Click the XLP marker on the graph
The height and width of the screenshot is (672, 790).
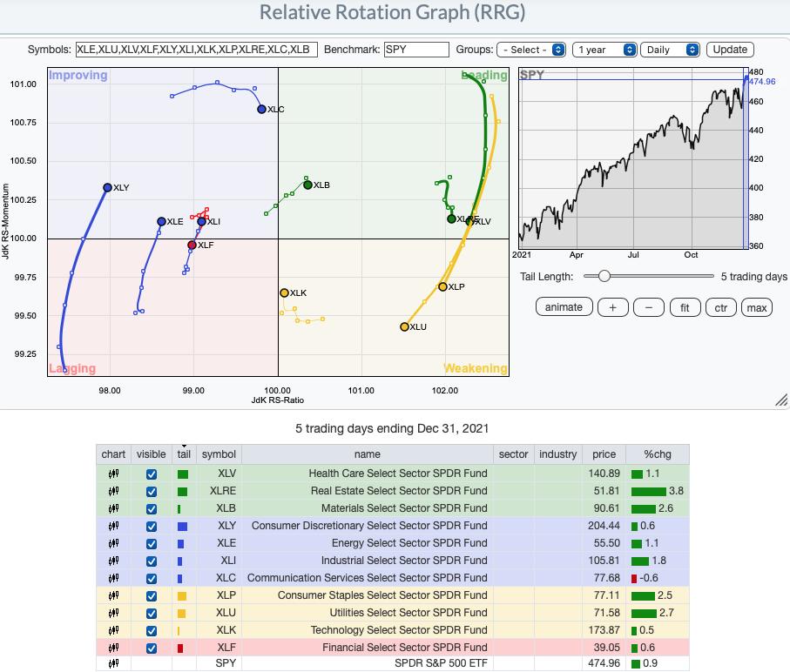pos(442,287)
